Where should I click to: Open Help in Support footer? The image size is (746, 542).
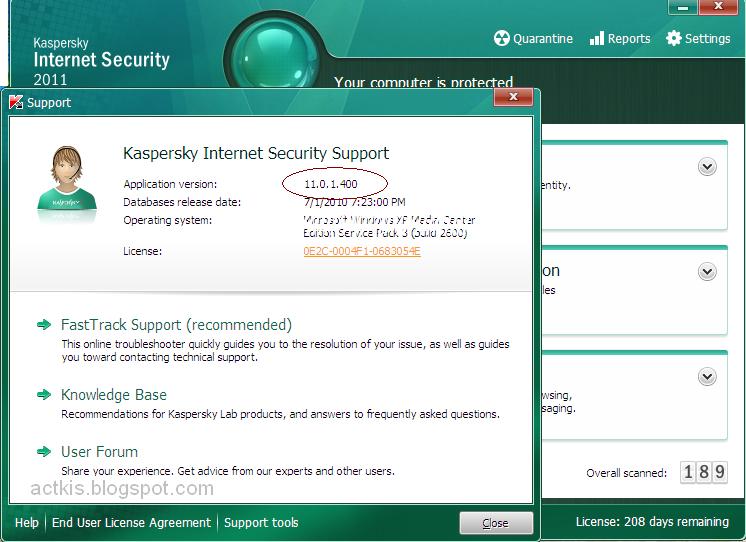click(27, 522)
